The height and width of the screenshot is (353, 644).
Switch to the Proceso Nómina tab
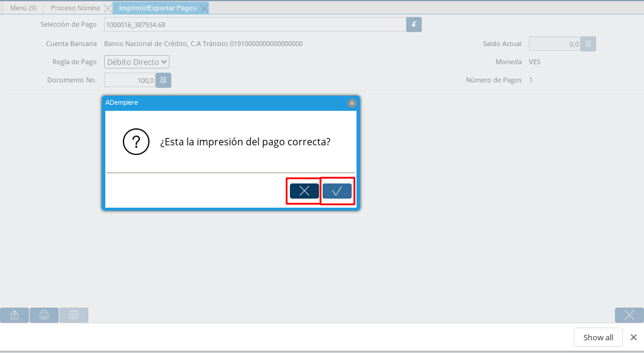76,8
